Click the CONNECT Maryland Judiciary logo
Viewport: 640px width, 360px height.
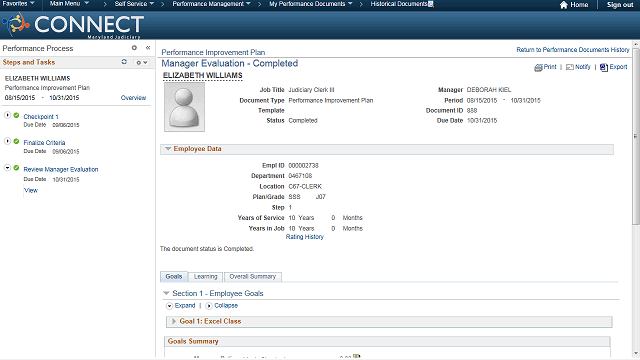(73, 26)
